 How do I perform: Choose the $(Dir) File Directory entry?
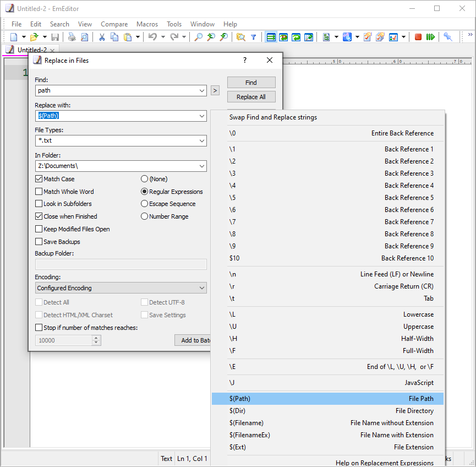tap(328, 410)
